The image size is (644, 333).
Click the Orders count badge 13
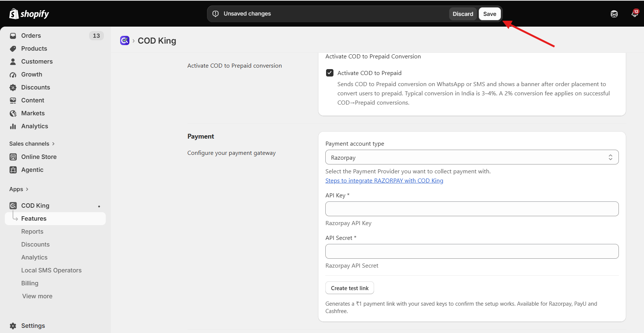[96, 35]
